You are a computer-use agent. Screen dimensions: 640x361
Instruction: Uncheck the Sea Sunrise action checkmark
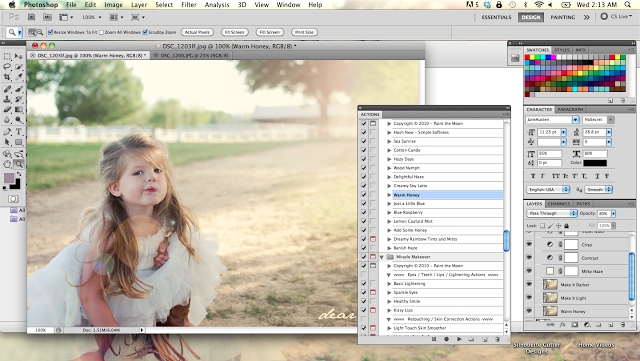coord(364,141)
